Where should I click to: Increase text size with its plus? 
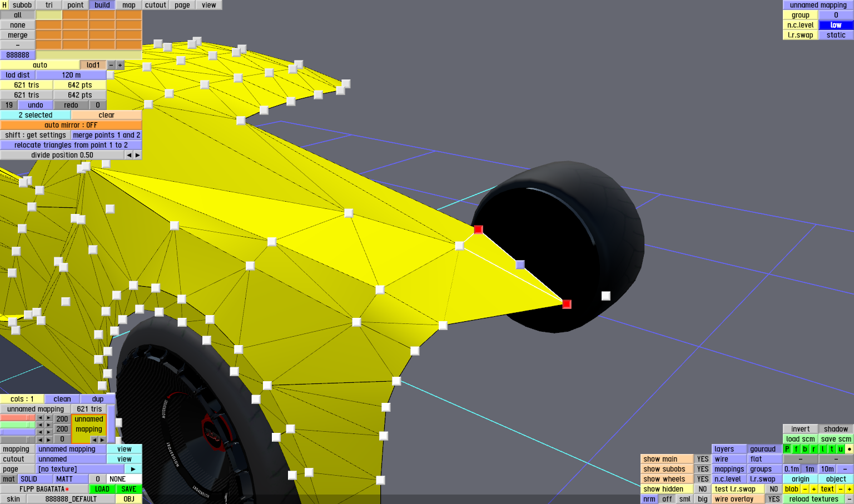850,489
